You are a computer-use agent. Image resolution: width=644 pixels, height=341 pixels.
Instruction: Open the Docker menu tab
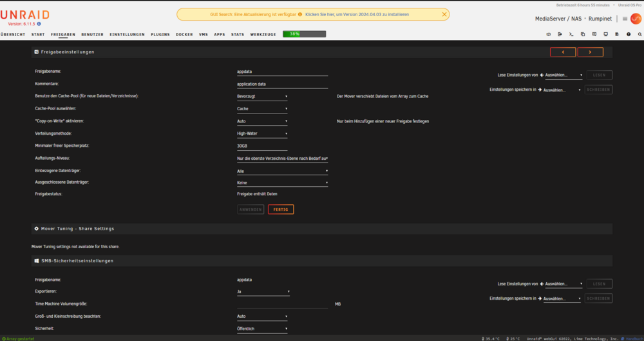pos(184,35)
